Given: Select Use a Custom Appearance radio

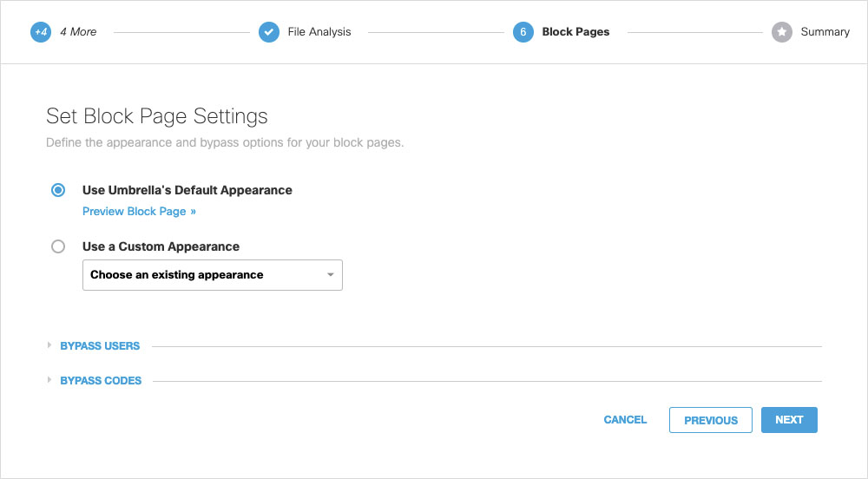Looking at the screenshot, I should [x=58, y=246].
